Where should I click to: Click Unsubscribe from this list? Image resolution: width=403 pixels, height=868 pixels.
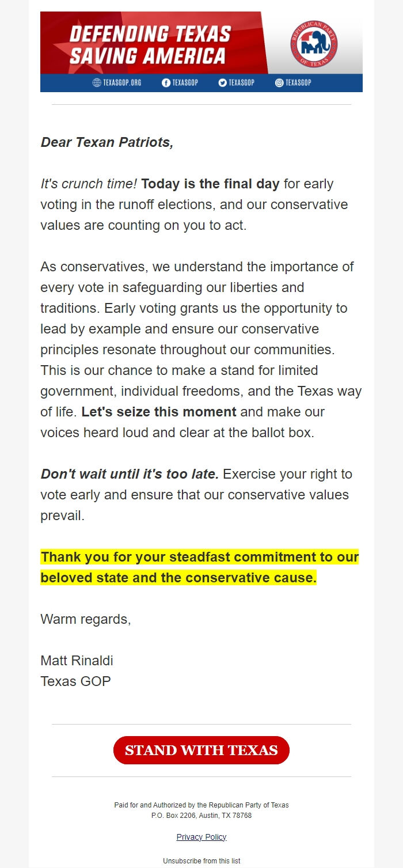click(201, 861)
